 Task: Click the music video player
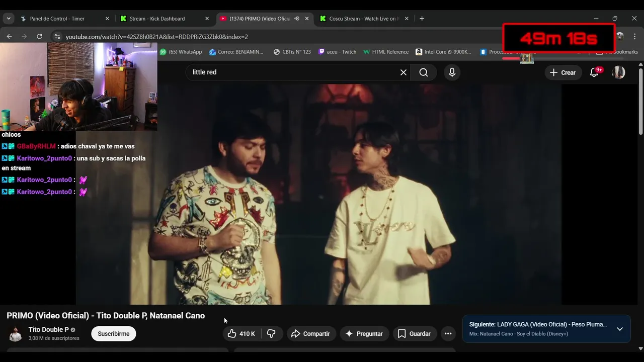tap(318, 194)
